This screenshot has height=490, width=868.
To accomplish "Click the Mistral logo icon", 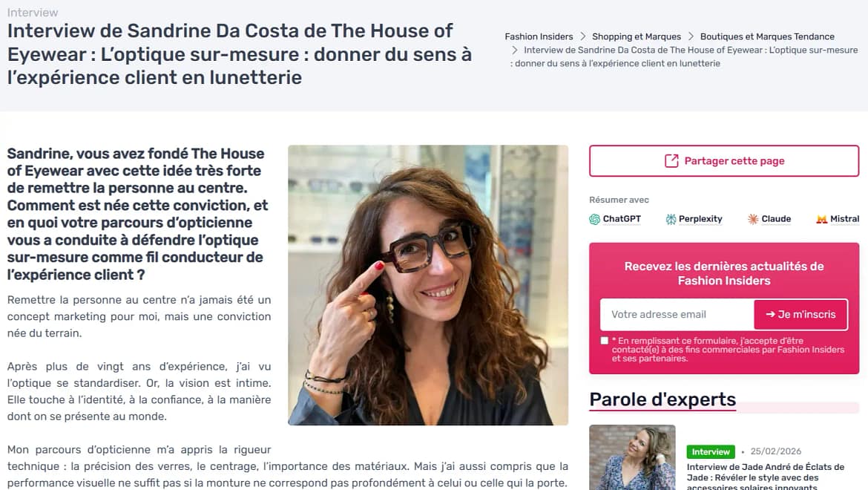I will coord(821,219).
